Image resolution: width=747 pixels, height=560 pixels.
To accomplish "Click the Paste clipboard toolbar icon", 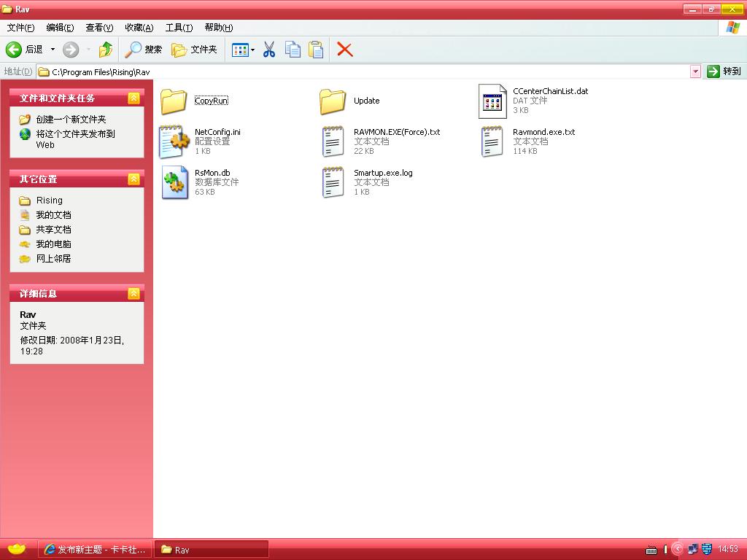I will tap(315, 50).
